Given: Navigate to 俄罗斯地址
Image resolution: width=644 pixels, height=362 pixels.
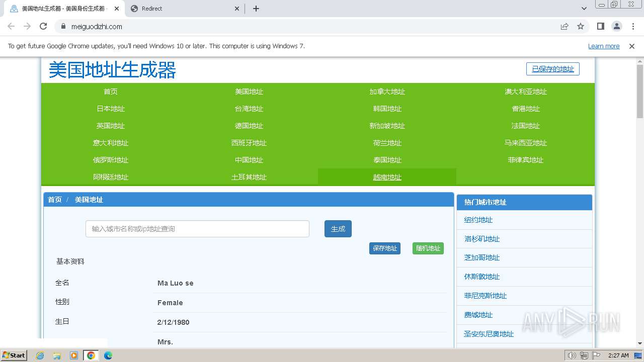Looking at the screenshot, I should [x=111, y=160].
